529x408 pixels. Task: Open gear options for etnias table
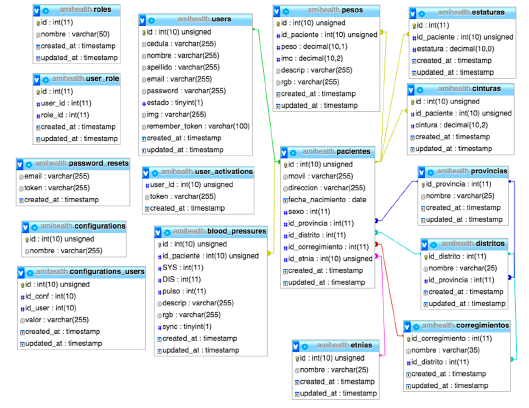click(x=305, y=347)
